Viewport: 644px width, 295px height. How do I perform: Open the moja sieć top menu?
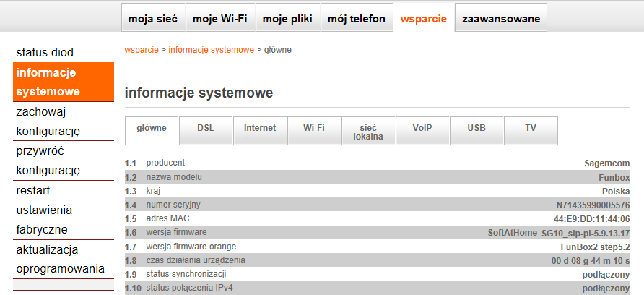tap(153, 19)
